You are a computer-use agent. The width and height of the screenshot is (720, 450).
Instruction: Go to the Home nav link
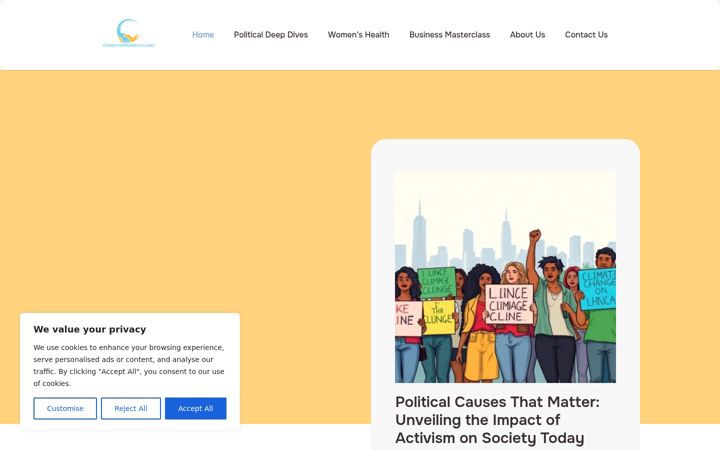tap(203, 35)
